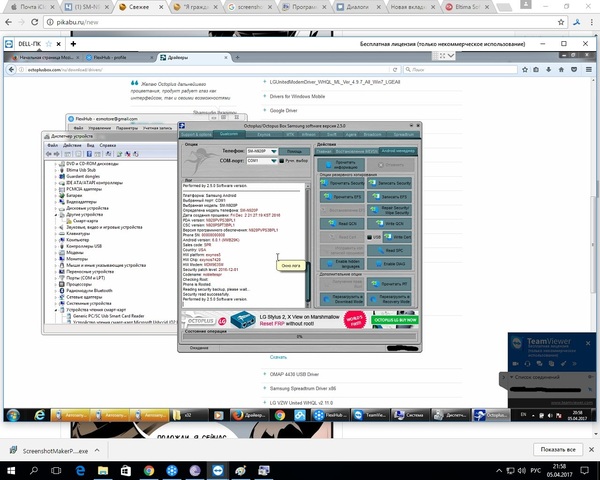Click the Write QCN button
Image resolution: width=600 pixels, height=480 pixels.
point(390,224)
